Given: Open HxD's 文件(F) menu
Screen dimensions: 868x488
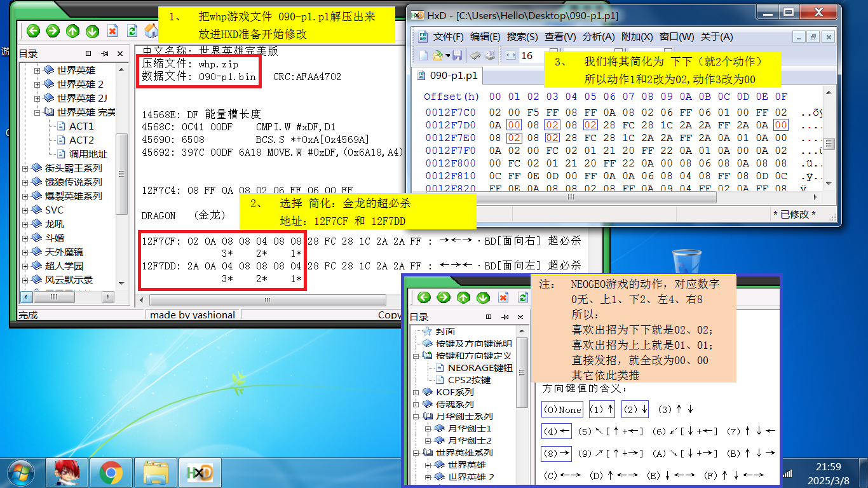Looking at the screenshot, I should point(448,37).
